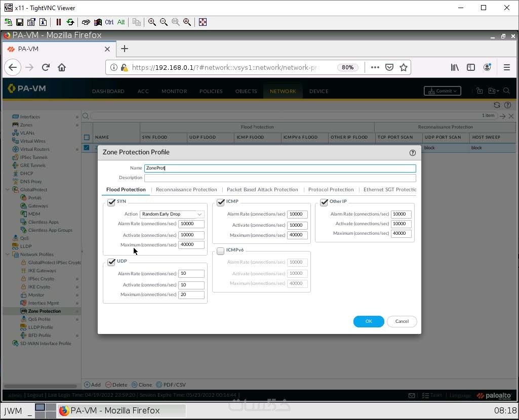Screen dimensions: 519x420
Task: Click the TightVNC full screen icon
Action: [203, 22]
